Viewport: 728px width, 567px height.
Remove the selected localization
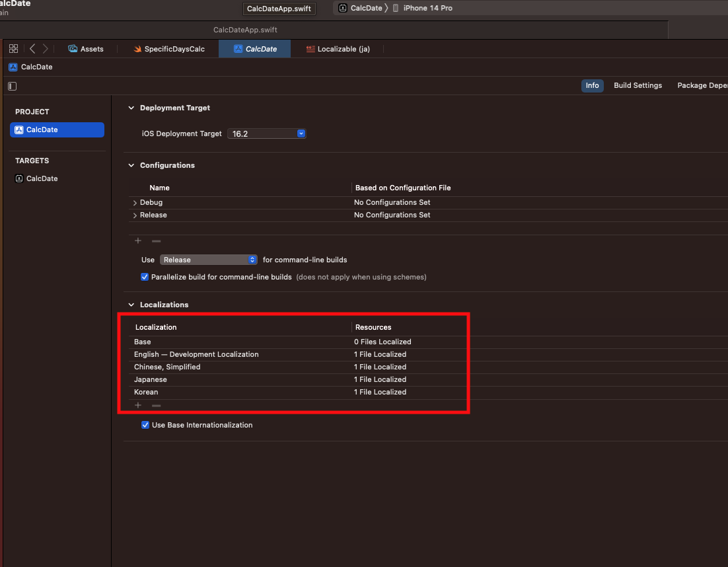pyautogui.click(x=157, y=405)
